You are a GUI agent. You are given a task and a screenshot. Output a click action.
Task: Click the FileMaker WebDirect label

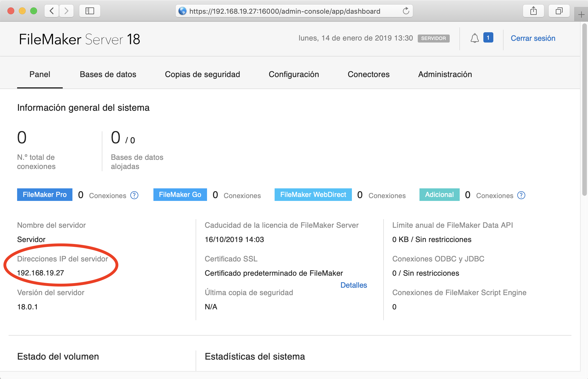(x=313, y=195)
